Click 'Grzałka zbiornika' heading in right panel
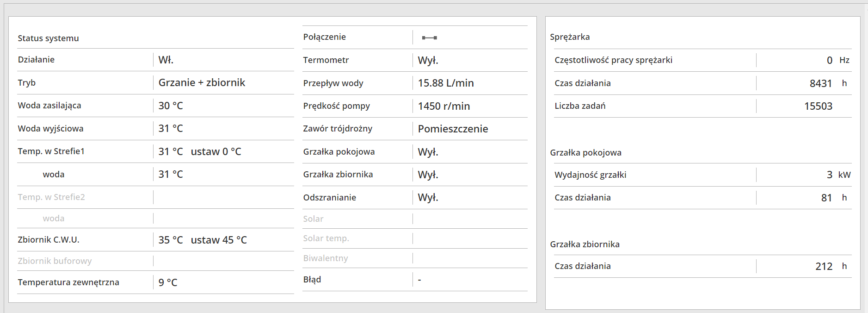The image size is (868, 313). (x=585, y=244)
